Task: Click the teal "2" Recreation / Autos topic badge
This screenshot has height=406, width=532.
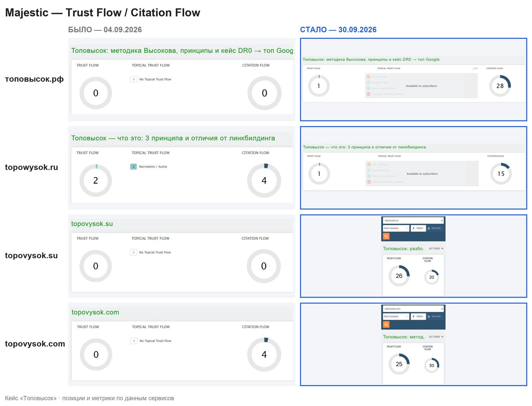Action: [133, 167]
